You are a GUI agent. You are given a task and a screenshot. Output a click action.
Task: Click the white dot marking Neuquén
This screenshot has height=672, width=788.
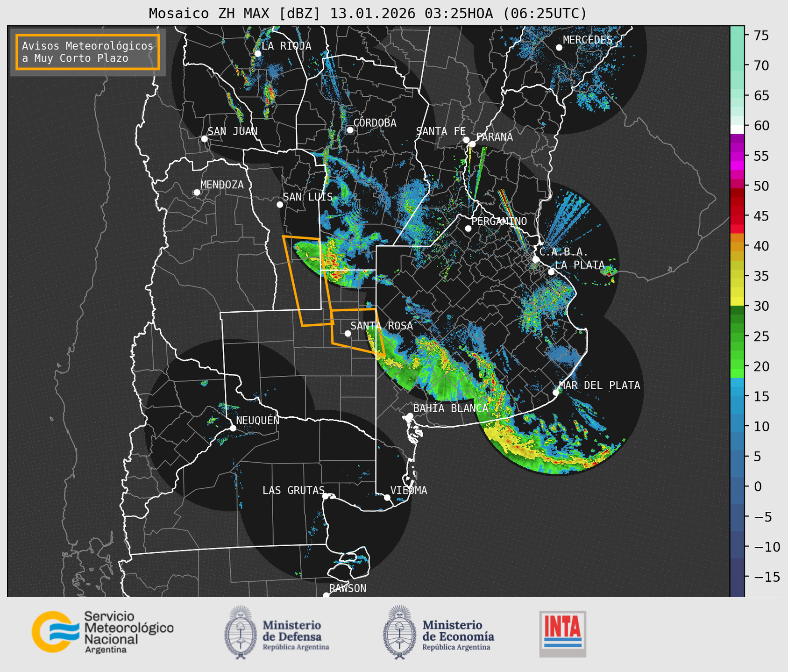233,428
